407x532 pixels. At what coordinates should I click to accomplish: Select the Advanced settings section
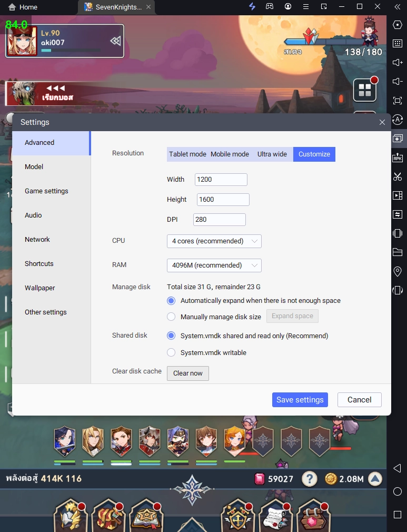pos(51,143)
